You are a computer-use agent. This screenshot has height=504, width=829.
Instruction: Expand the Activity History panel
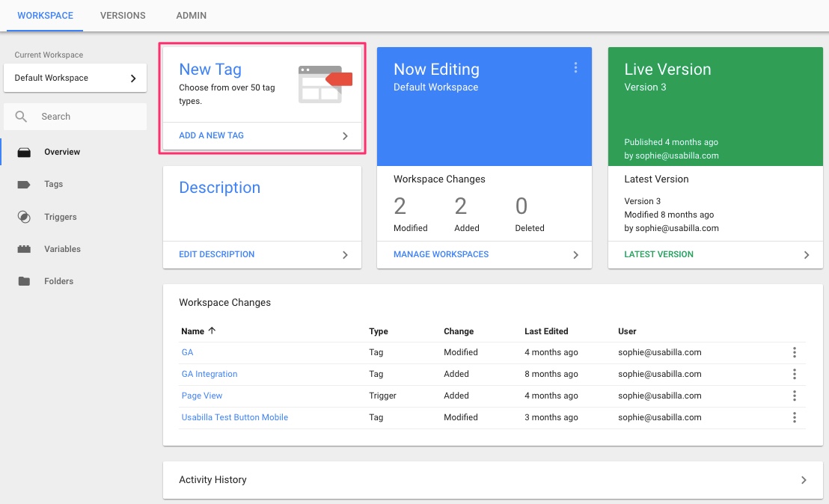(x=804, y=480)
